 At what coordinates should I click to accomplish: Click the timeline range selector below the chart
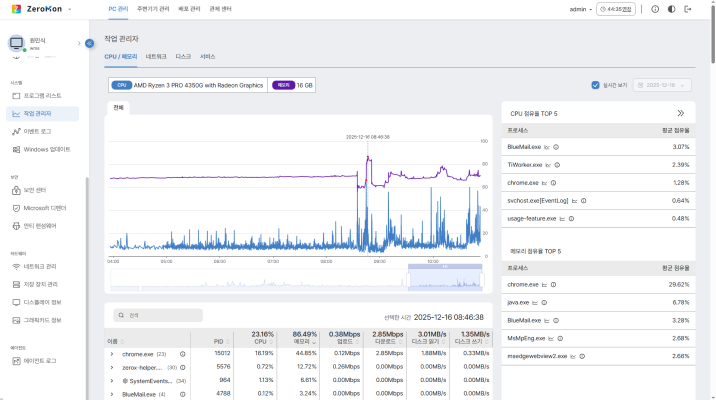(x=444, y=281)
